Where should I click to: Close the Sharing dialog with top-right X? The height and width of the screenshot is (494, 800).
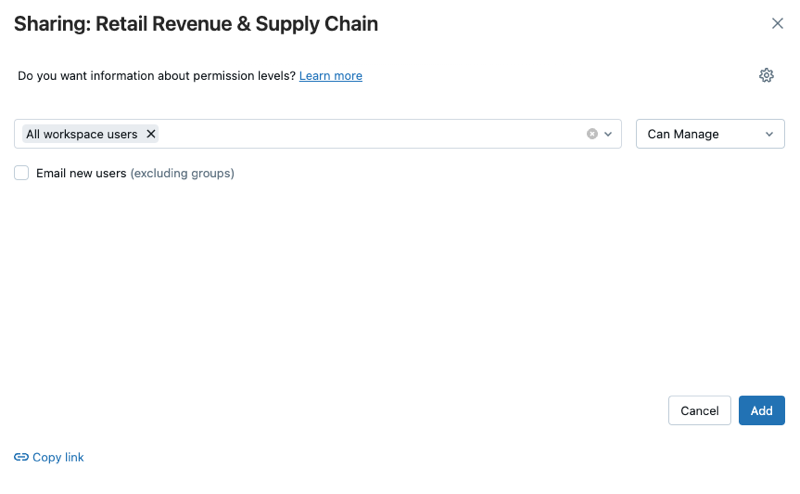(777, 23)
